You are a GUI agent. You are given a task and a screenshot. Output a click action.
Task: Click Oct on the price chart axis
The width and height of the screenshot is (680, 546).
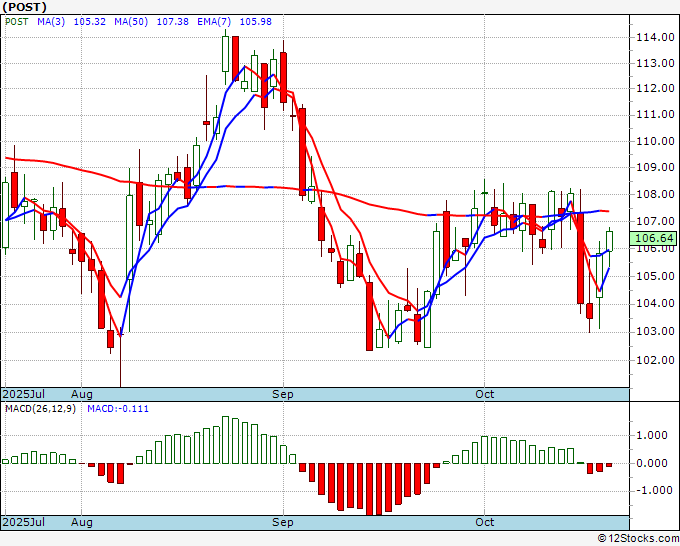coord(484,394)
